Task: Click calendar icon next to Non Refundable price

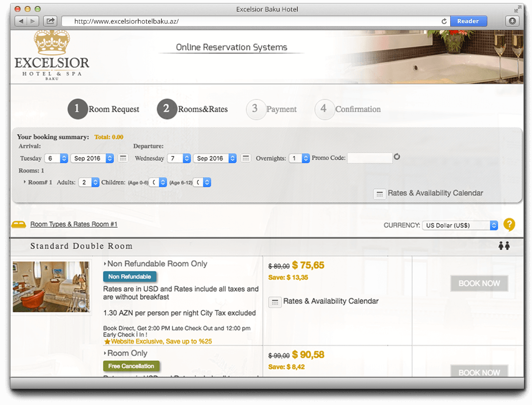Action: point(275,302)
